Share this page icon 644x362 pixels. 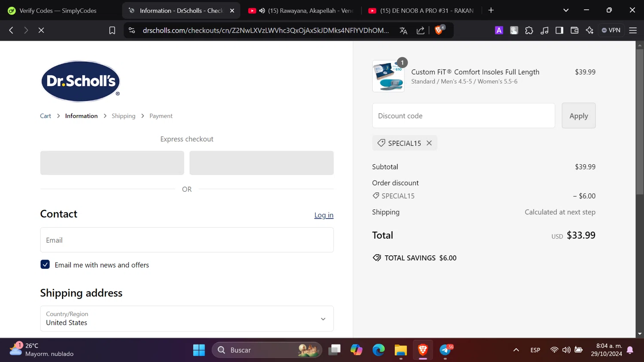pyautogui.click(x=420, y=30)
